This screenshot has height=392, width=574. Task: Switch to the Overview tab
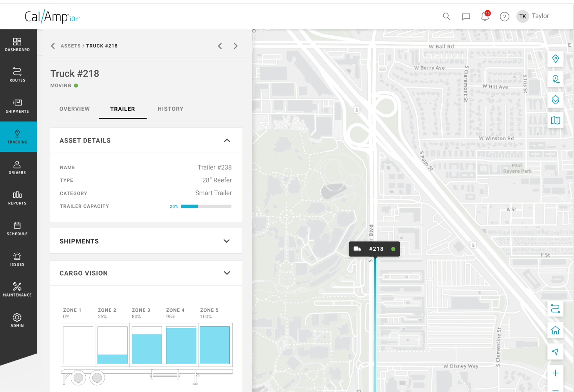[74, 109]
